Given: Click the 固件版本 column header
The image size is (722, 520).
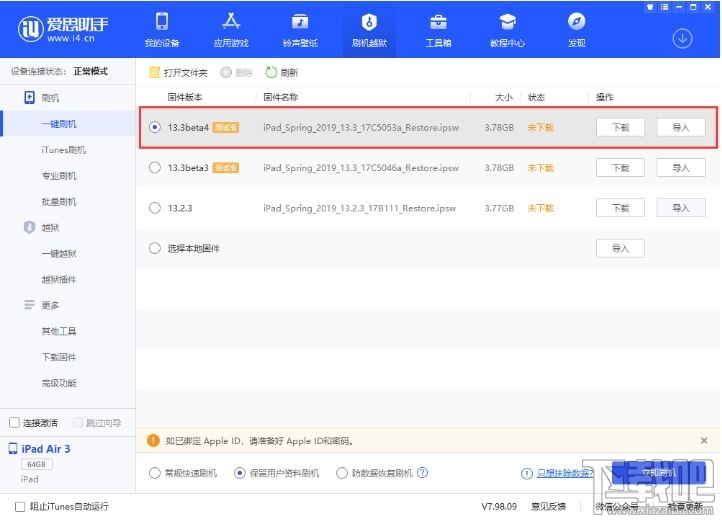Looking at the screenshot, I should [x=185, y=97].
